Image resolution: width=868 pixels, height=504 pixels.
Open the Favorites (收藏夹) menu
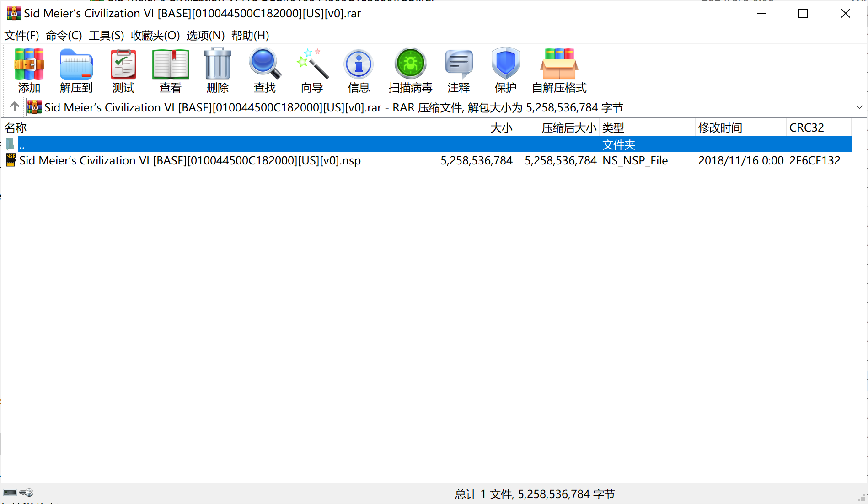coord(155,36)
